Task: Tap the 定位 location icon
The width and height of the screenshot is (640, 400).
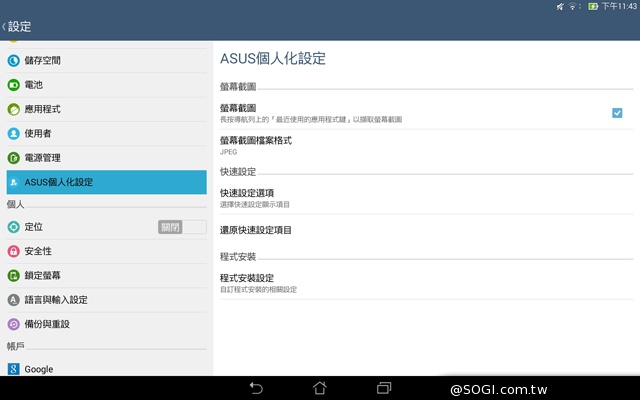Action: [x=13, y=227]
